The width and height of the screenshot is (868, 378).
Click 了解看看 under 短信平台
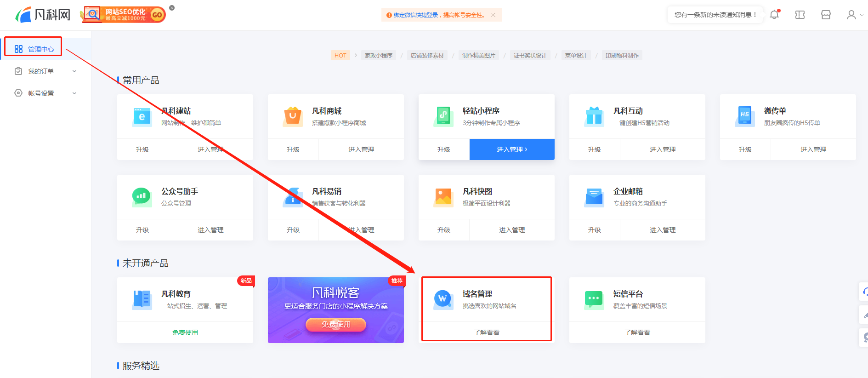[x=637, y=332]
